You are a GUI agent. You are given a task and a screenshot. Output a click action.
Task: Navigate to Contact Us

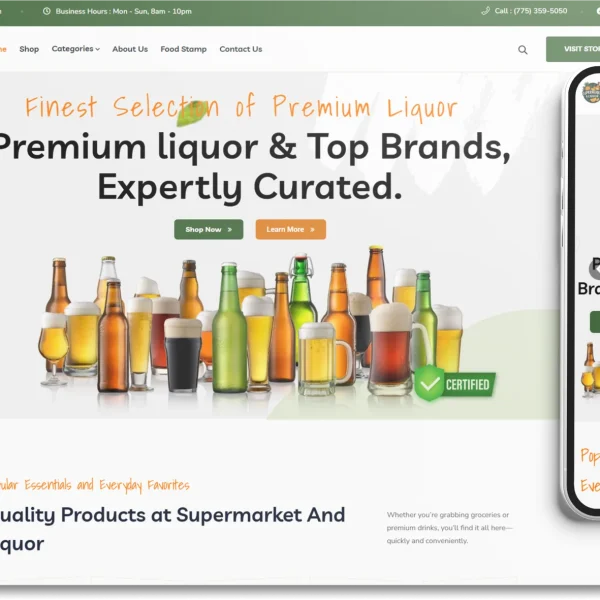pos(241,49)
